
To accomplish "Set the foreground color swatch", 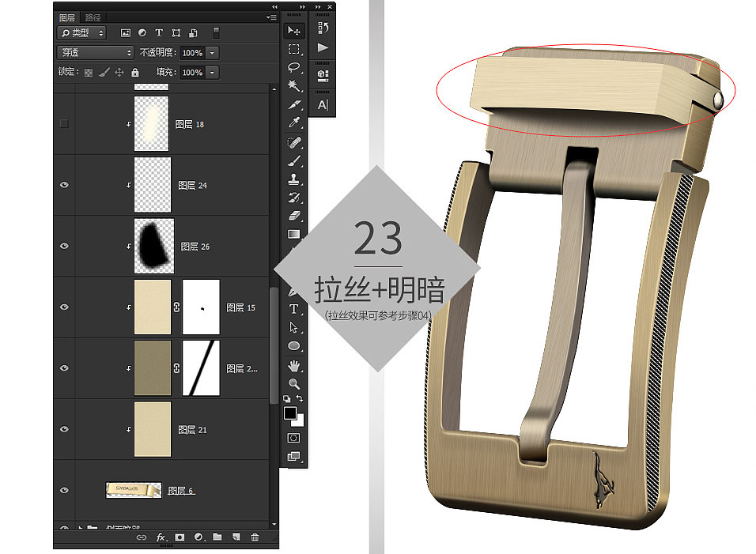I will (289, 413).
